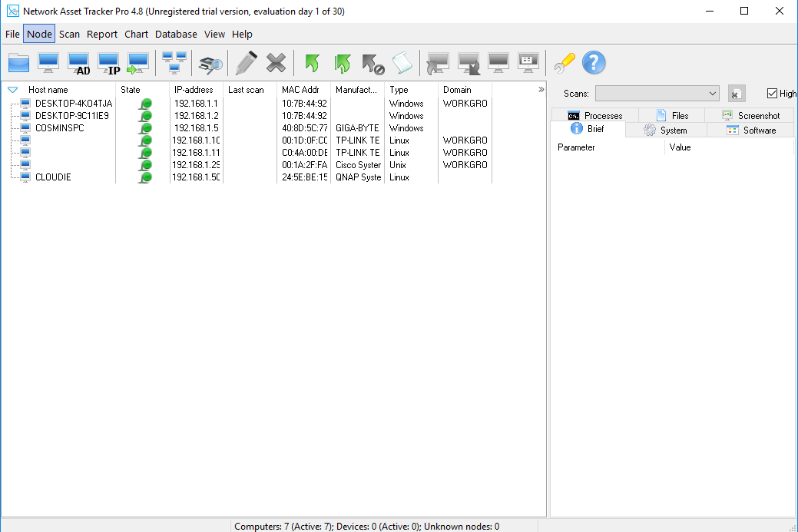Click the three networked monitors icon
The image size is (798, 532).
tap(174, 63)
